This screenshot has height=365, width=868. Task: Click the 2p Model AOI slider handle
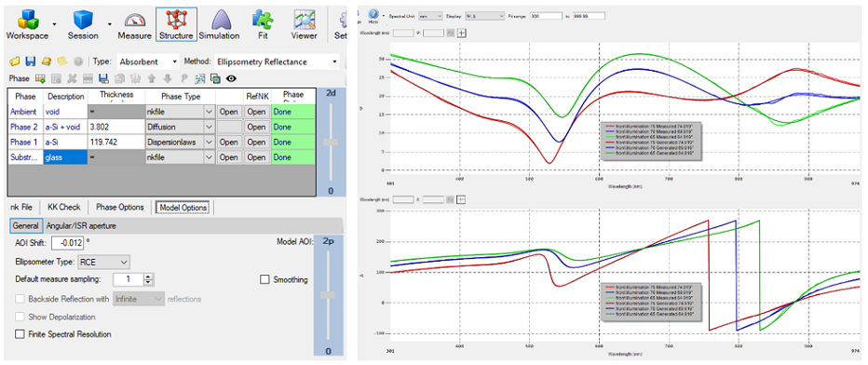click(328, 295)
